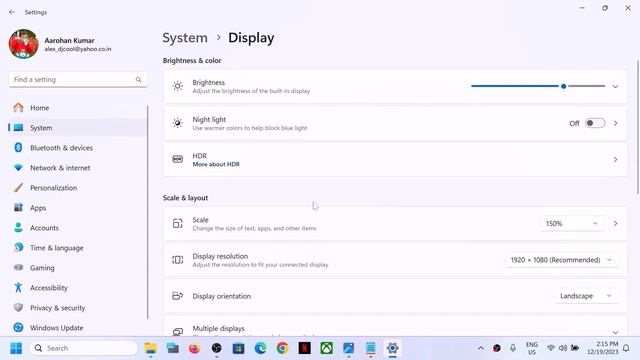Open Microsoft Store from the taskbar
This screenshot has width=640, height=360.
(x=238, y=348)
